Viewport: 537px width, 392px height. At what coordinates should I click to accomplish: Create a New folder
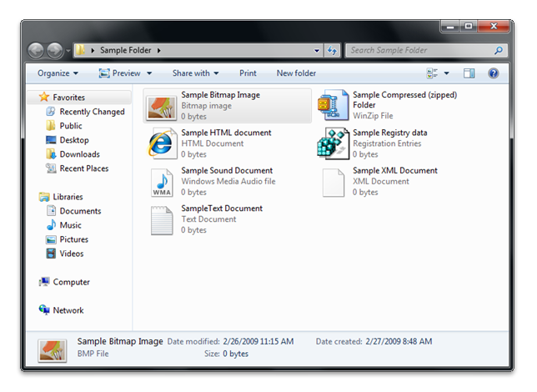[296, 73]
